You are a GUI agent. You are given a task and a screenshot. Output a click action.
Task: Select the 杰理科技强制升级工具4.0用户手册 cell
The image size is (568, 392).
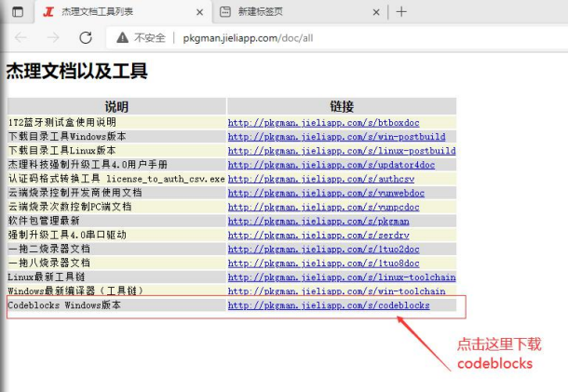[x=116, y=165]
